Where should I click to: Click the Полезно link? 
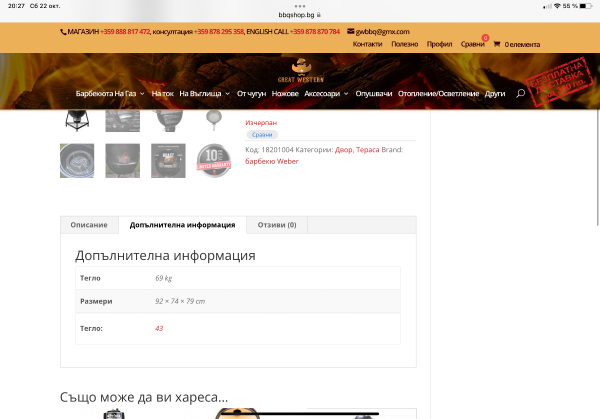coord(404,44)
